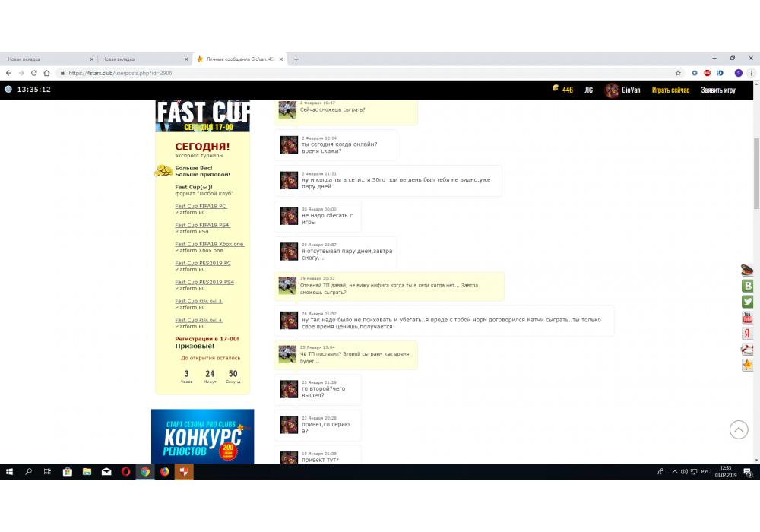The width and height of the screenshot is (760, 532).
Task: Click the VK social sidebar icon
Action: [x=747, y=286]
